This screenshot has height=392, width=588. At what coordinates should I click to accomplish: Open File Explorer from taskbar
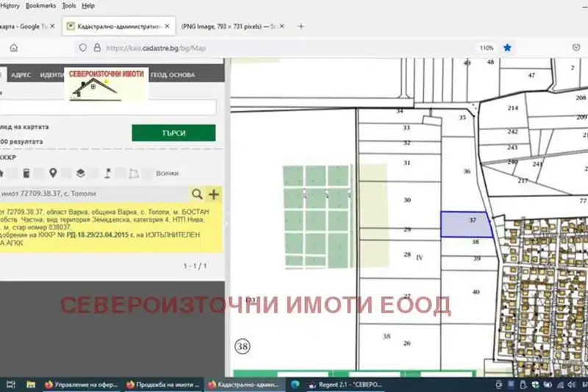[31, 385]
